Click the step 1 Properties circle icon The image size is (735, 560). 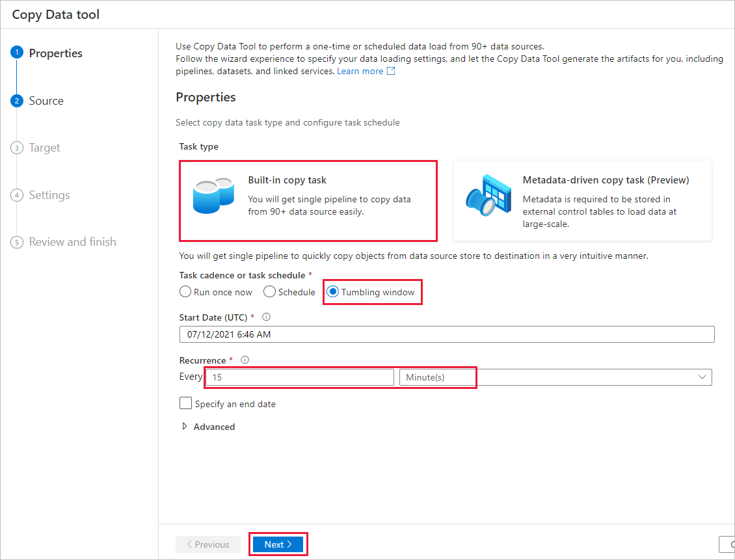tap(17, 53)
